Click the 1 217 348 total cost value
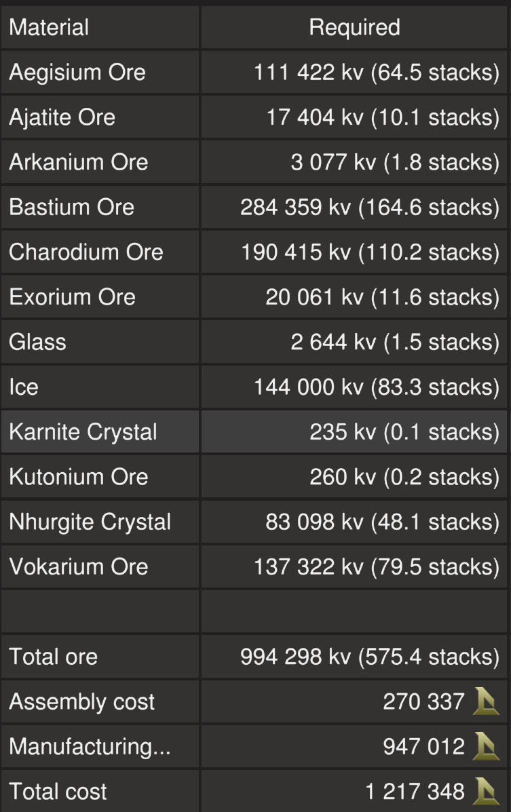The width and height of the screenshot is (511, 812). point(415,791)
